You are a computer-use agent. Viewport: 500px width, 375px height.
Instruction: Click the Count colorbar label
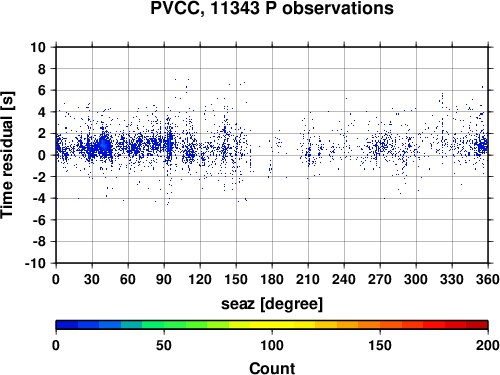point(272,368)
